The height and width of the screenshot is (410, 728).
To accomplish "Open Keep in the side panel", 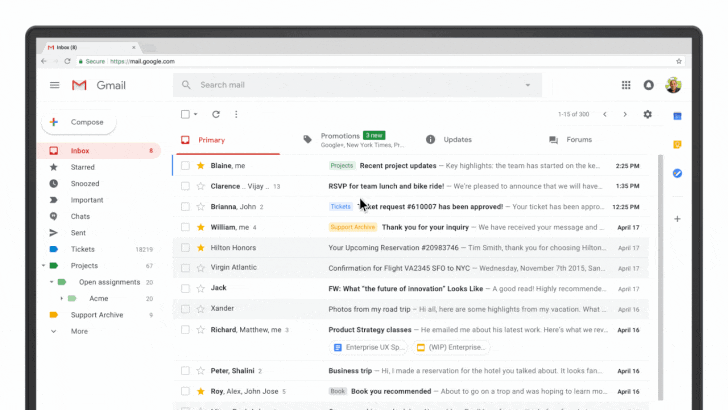I will click(677, 145).
